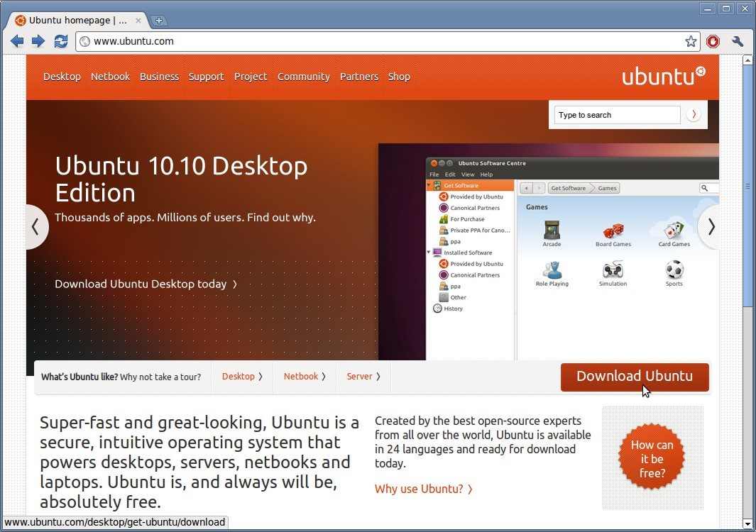
Task: Click the vertical scrollbar thumb
Action: pyautogui.click(x=747, y=186)
